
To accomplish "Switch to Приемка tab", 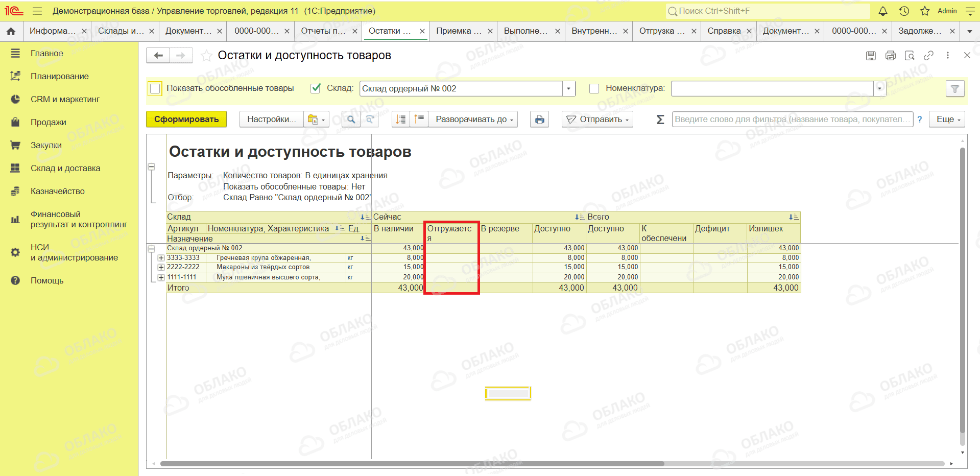I will coord(459,31).
